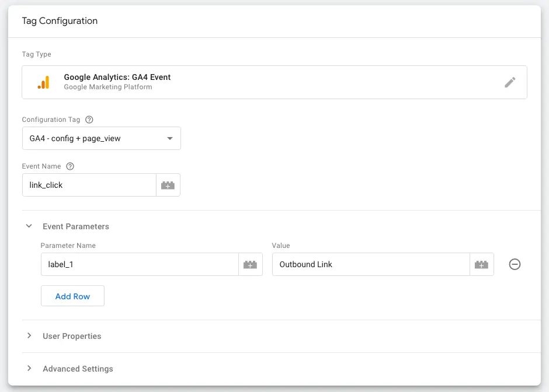
Task: Expand the Advanced Settings section
Action: pos(29,368)
